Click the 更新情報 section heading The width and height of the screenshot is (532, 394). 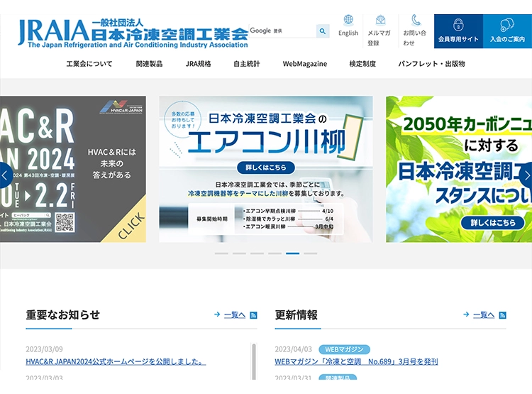[297, 315]
